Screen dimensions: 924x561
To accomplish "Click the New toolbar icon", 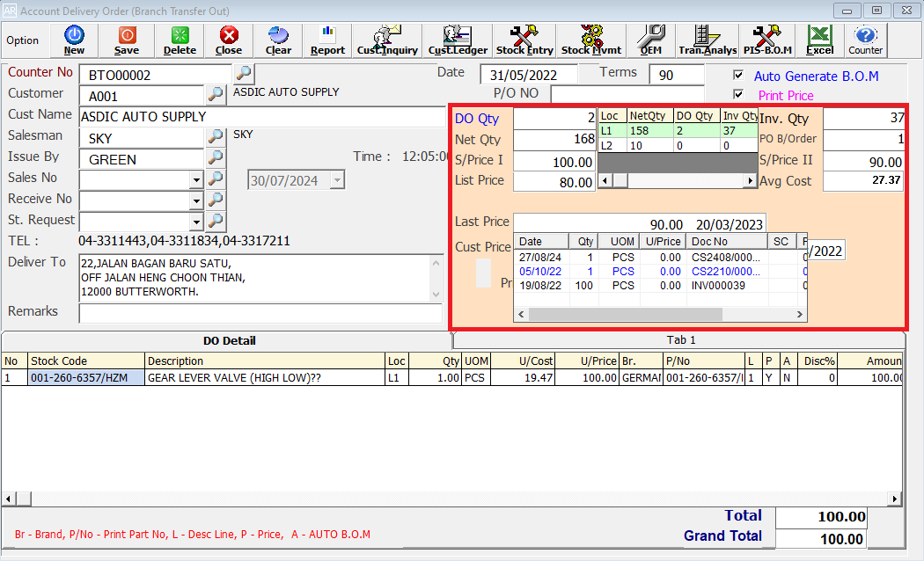I will point(74,40).
